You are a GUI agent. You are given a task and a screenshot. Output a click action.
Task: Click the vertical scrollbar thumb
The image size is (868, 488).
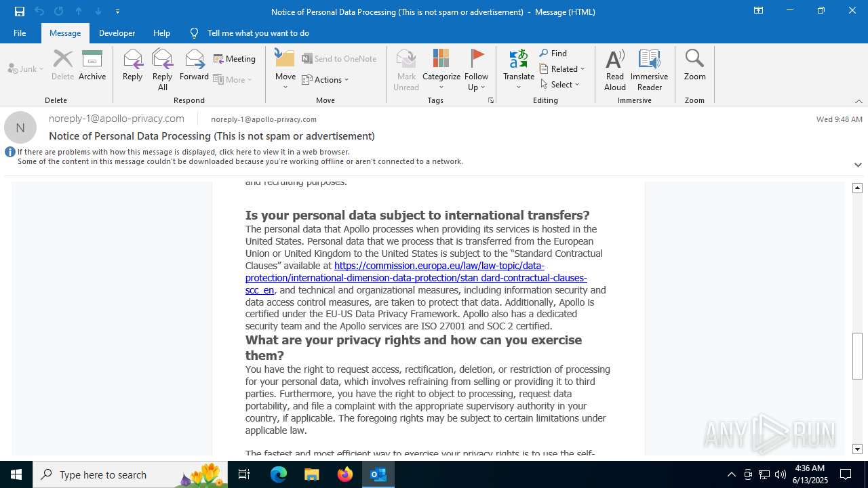(857, 357)
